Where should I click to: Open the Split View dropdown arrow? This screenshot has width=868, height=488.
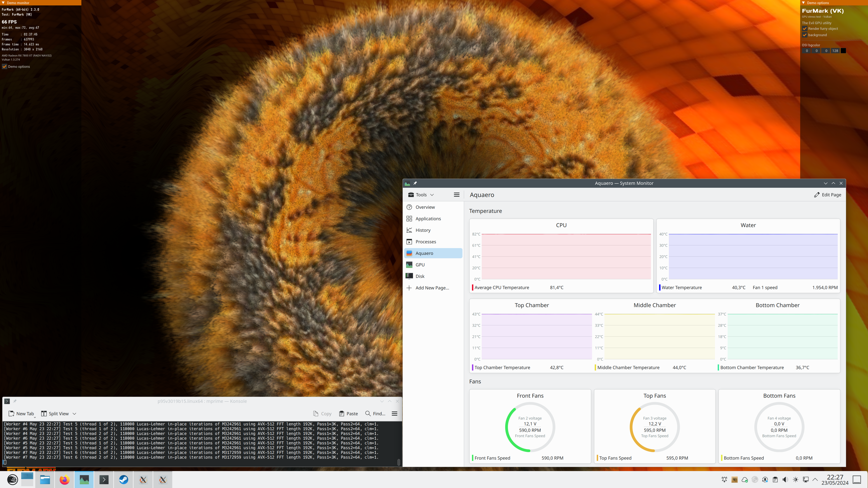pos(74,414)
